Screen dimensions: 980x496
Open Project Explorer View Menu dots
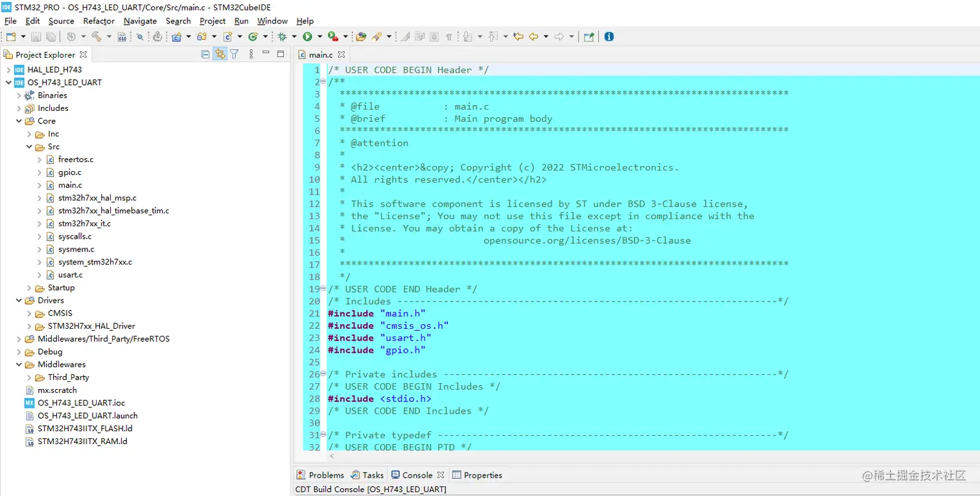coord(251,54)
